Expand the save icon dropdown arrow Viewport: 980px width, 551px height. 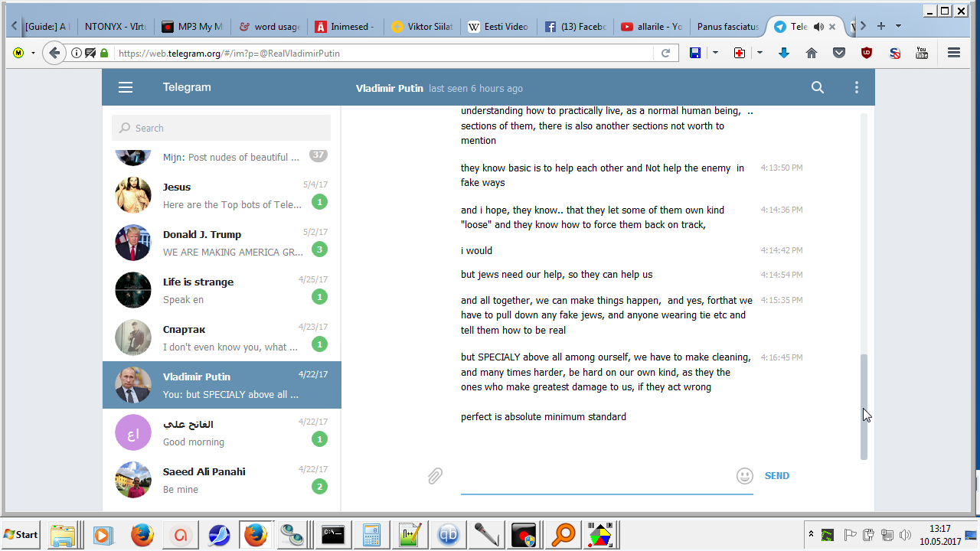click(x=715, y=53)
